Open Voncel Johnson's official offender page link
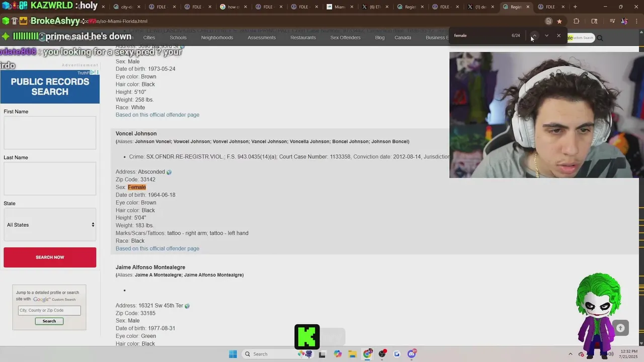644x362 pixels. (x=157, y=248)
